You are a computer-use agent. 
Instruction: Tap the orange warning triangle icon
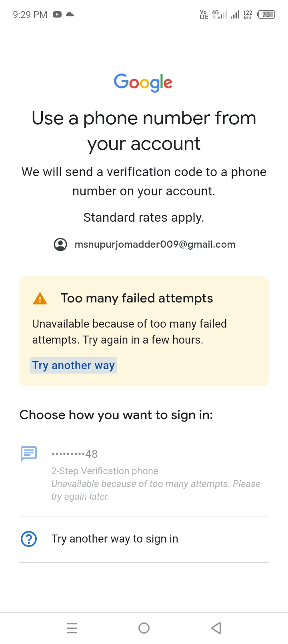(40, 298)
